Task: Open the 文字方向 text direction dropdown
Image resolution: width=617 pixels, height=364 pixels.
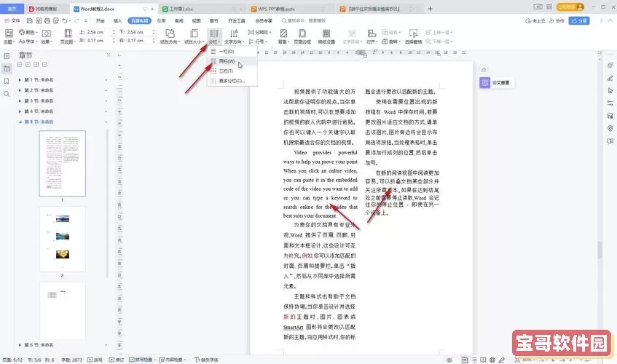Action: pyautogui.click(x=234, y=36)
